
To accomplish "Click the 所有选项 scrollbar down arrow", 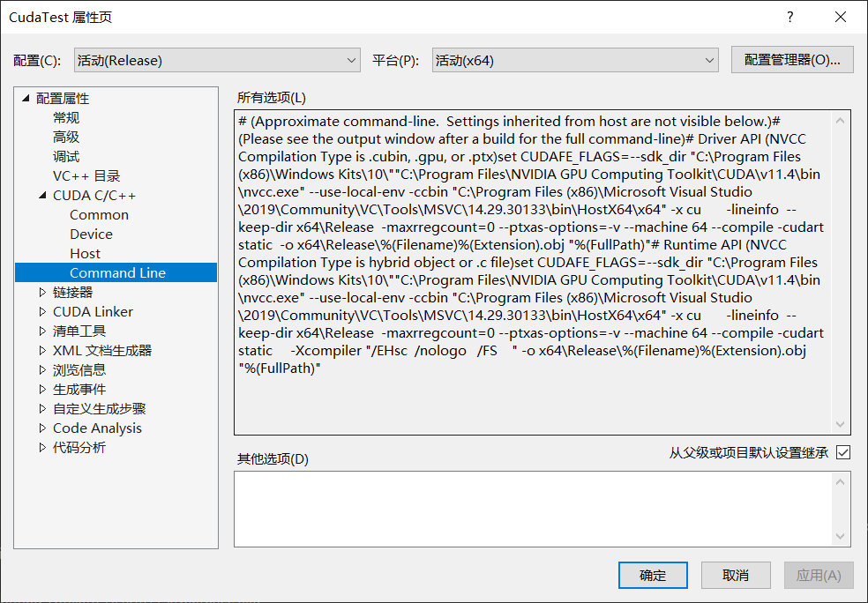I will coord(841,424).
